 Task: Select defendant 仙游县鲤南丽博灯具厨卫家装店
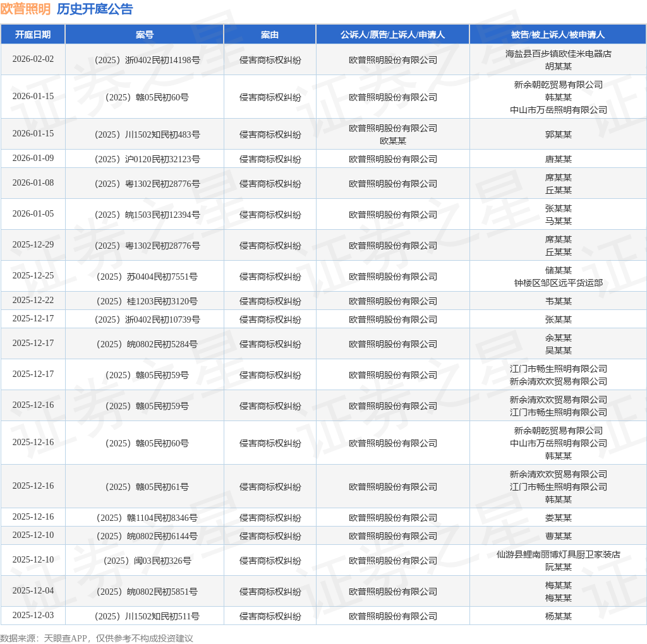[559, 554]
